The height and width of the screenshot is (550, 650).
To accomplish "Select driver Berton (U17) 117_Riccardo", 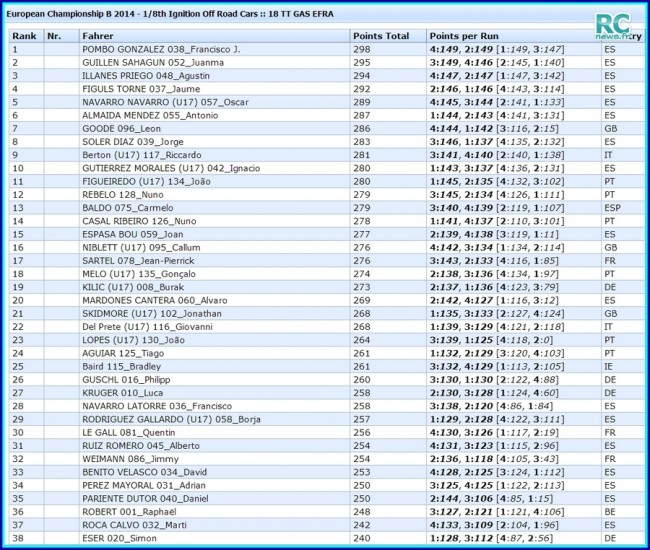I will point(142,155).
